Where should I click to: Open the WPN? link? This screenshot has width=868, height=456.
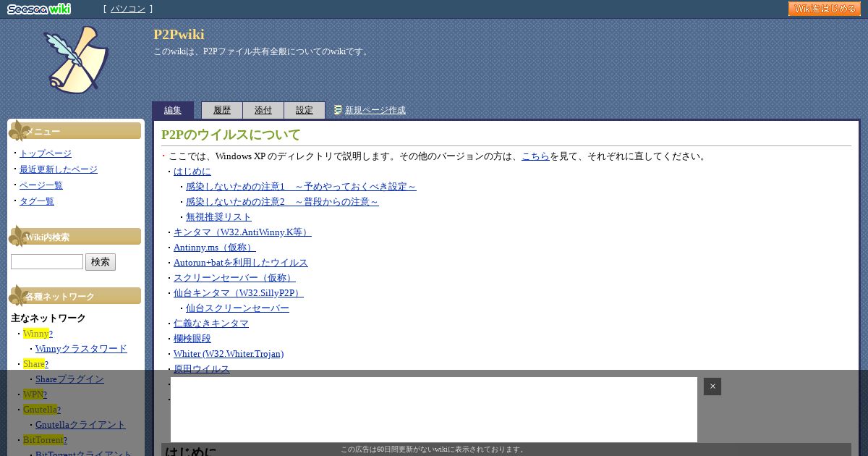coord(35,394)
